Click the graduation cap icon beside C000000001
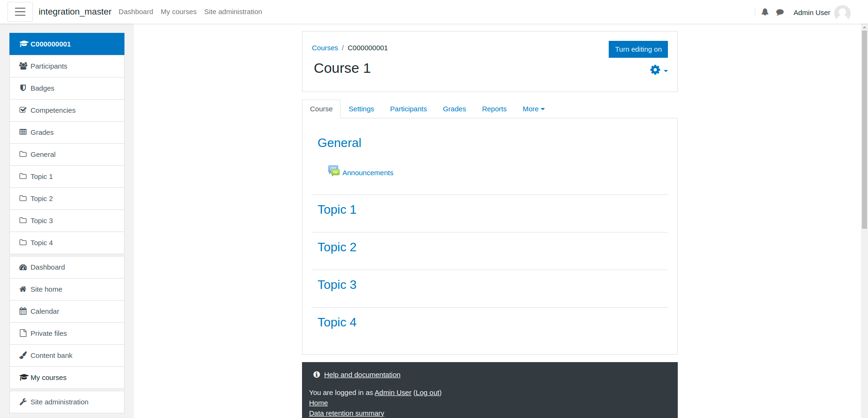 (x=23, y=44)
